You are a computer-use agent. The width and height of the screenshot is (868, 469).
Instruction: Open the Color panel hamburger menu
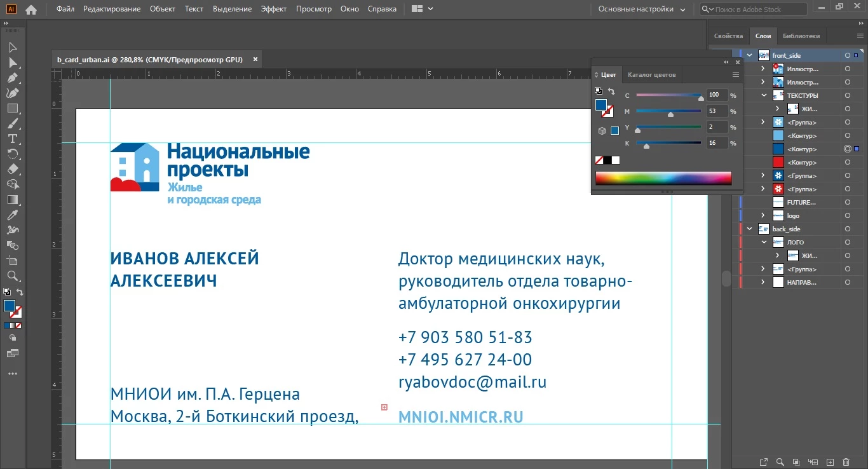[735, 75]
